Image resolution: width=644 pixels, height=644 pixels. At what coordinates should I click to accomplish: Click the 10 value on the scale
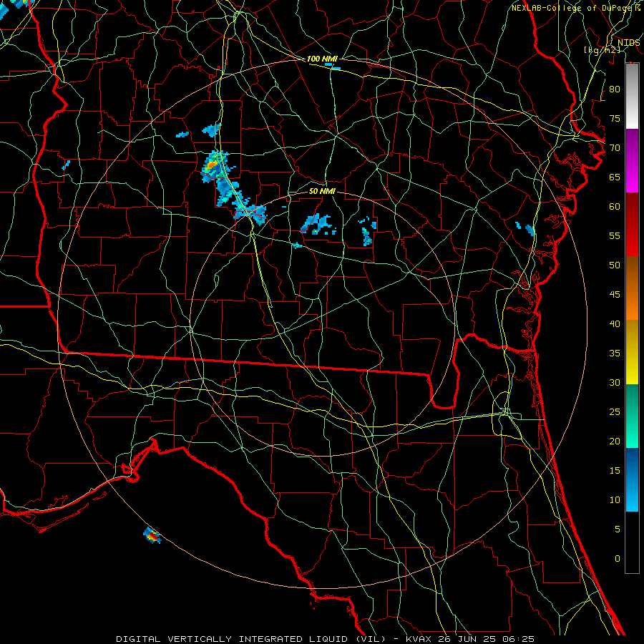point(615,500)
